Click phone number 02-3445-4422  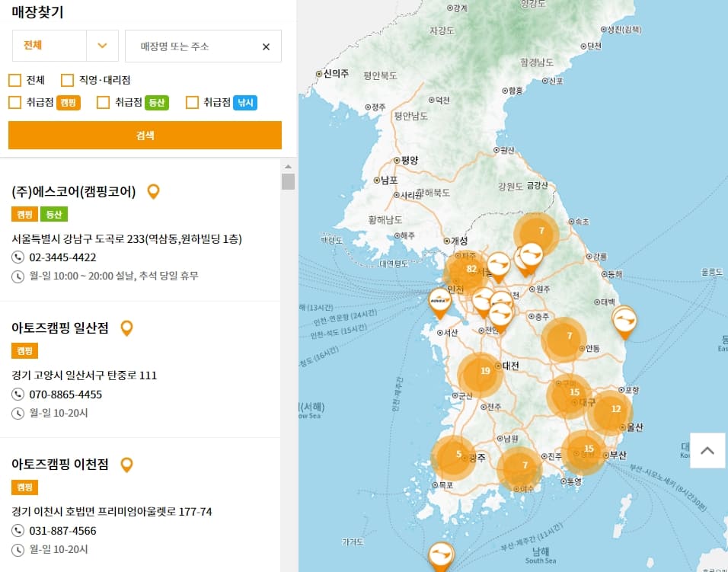(62, 257)
